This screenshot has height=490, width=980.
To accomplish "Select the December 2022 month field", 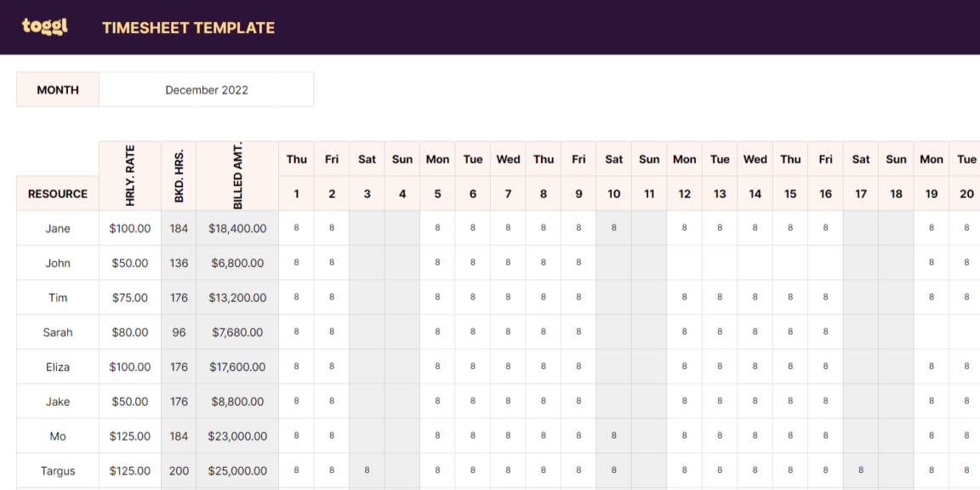I will pyautogui.click(x=207, y=89).
